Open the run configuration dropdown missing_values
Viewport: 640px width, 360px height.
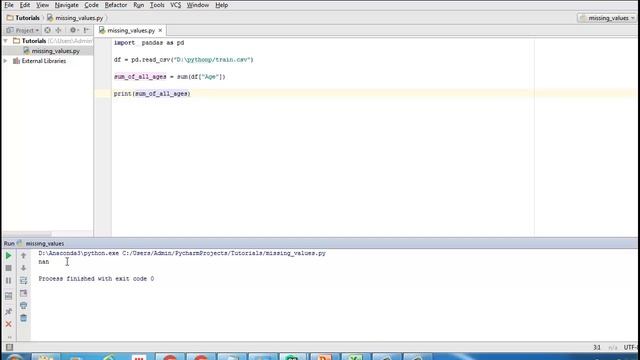coord(607,18)
